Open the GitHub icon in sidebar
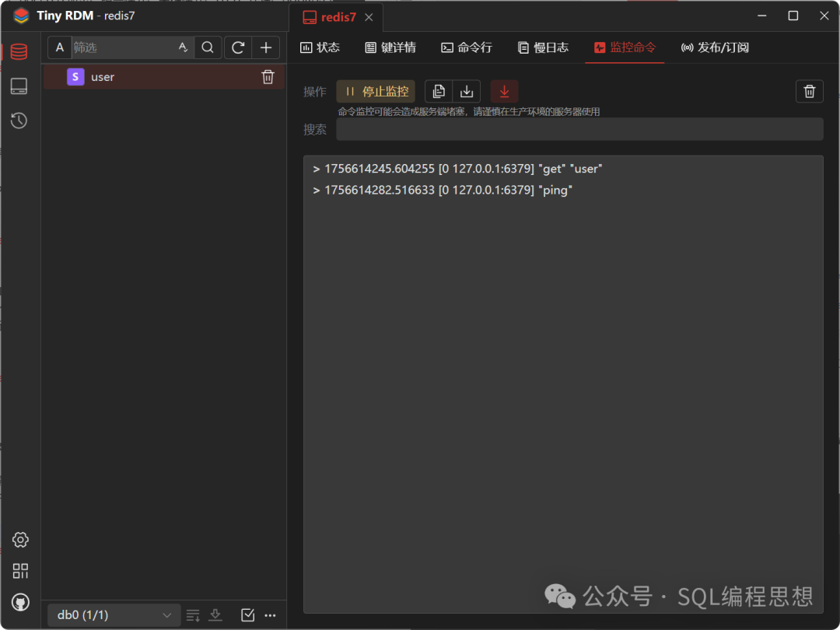Viewport: 840px width, 630px height. pos(20,602)
